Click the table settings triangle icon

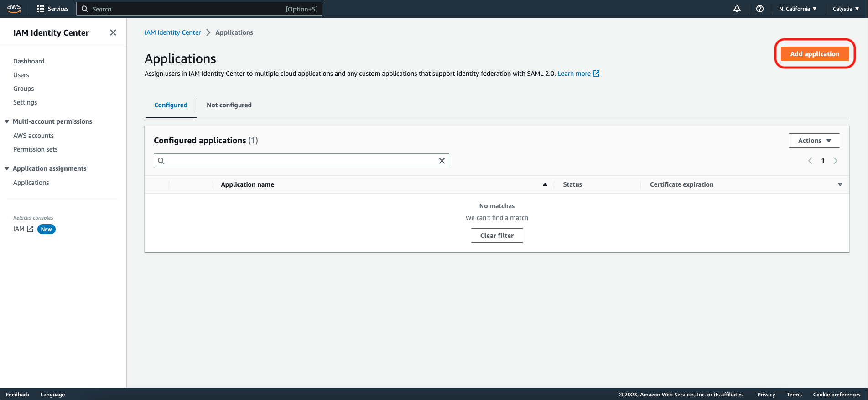(x=840, y=184)
